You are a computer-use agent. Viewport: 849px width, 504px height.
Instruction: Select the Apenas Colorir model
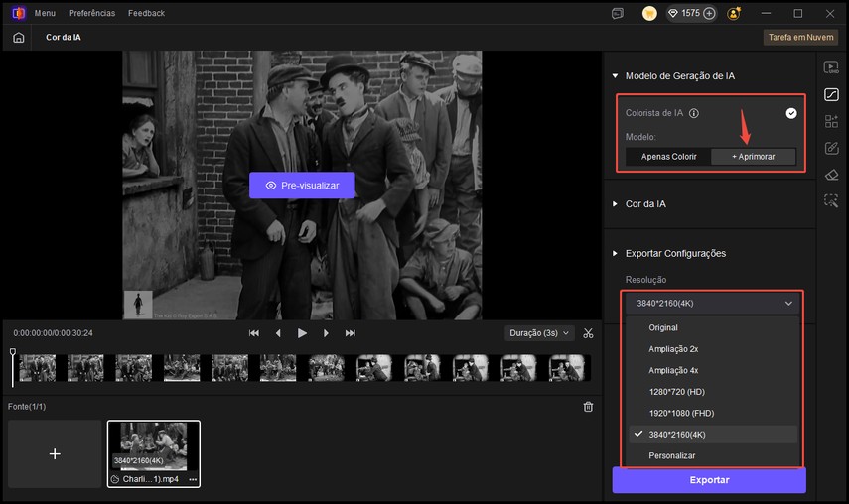[668, 157]
